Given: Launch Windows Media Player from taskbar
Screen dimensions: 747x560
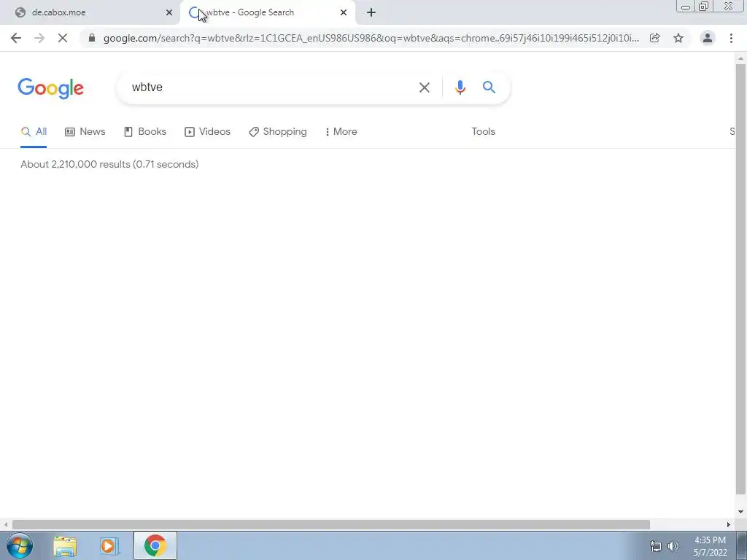Looking at the screenshot, I should point(109,545).
